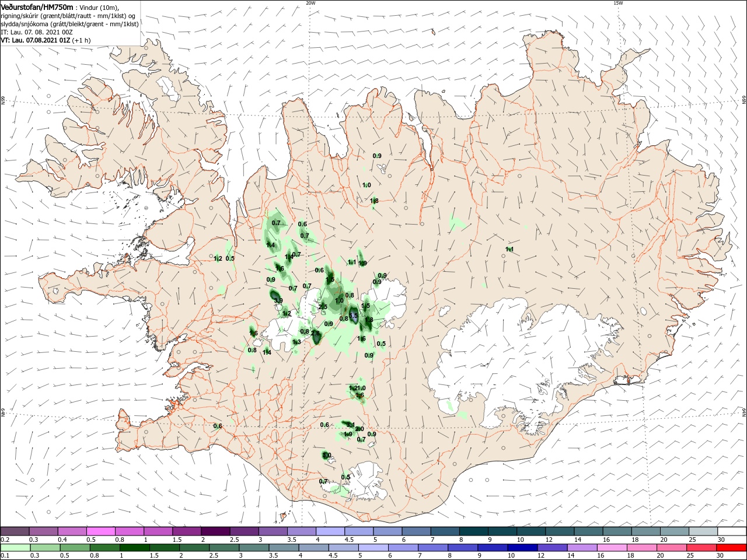Click the 2.8 precipitation value on the map

[316, 333]
